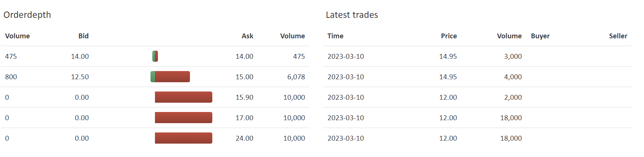Click the Time column header

coord(335,36)
